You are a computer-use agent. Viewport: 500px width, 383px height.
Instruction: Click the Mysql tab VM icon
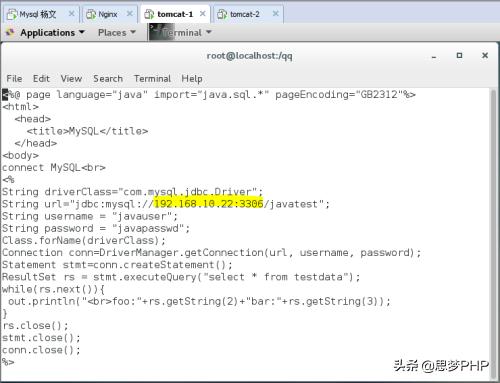click(12, 14)
